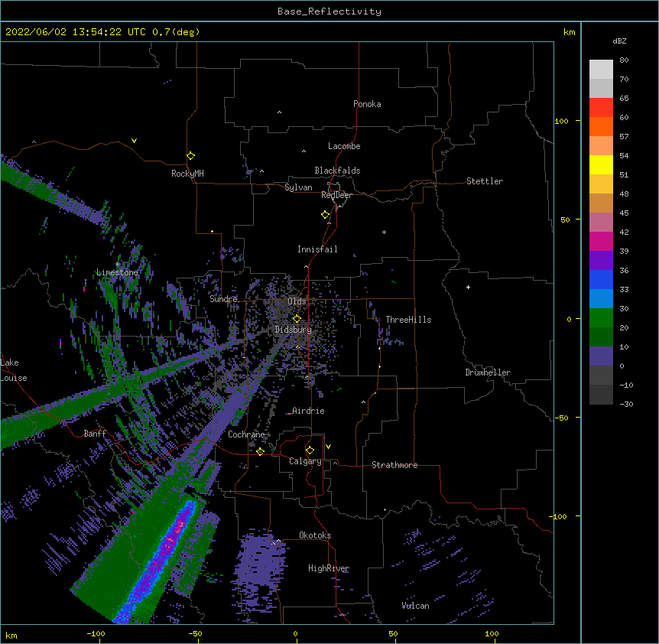
Task: Click the yellow V marker east of Calgary
Action: (328, 447)
